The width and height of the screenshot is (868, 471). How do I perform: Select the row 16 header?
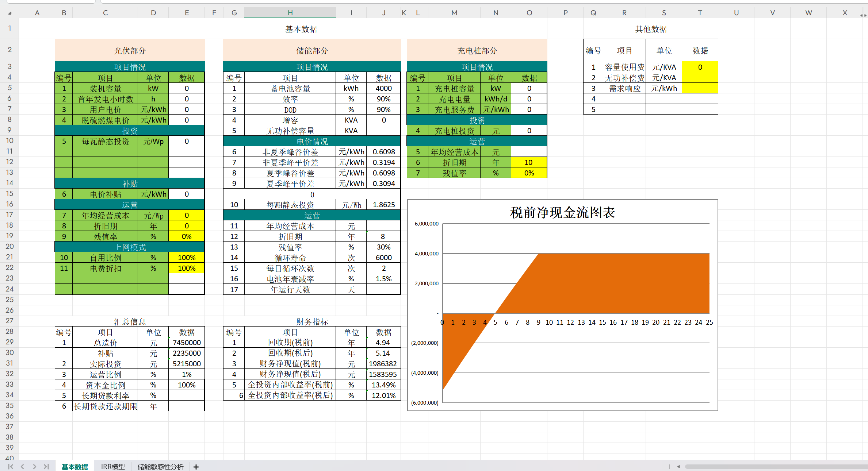coord(9,204)
